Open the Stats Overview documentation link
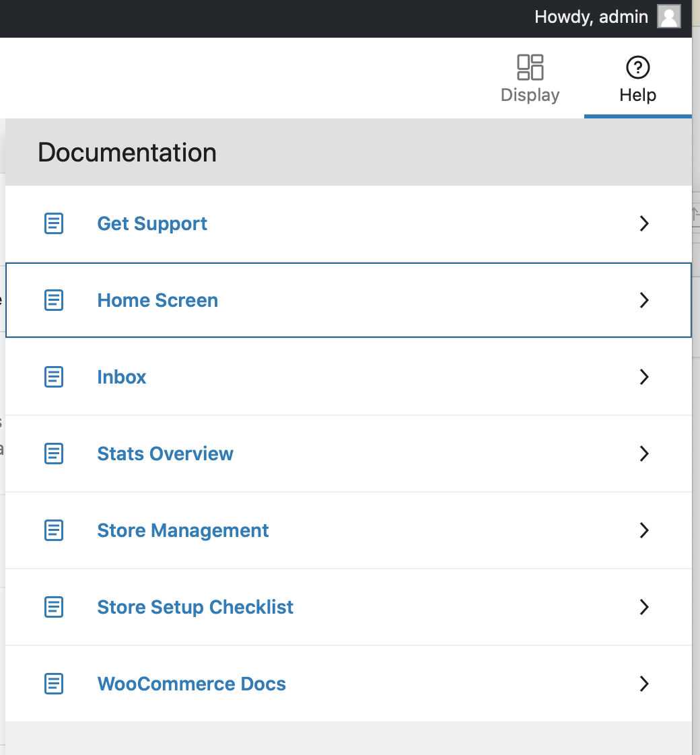Viewport: 700px width, 755px height. 166,454
